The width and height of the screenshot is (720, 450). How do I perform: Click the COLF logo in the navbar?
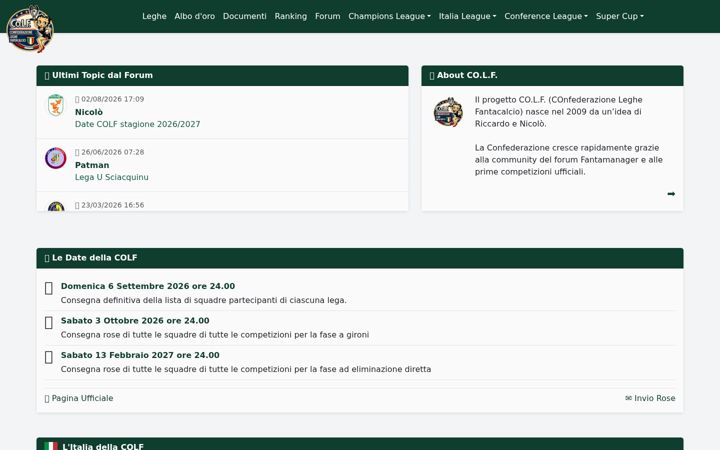30,29
